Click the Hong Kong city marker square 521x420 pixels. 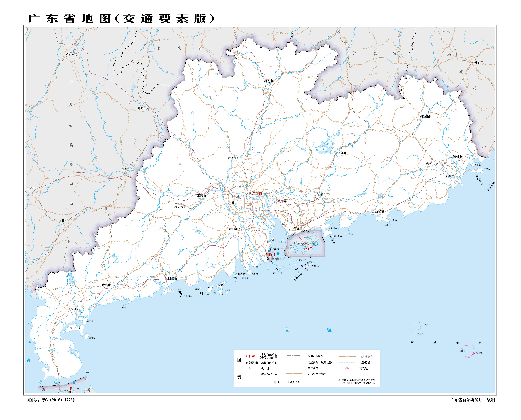pyautogui.click(x=304, y=249)
